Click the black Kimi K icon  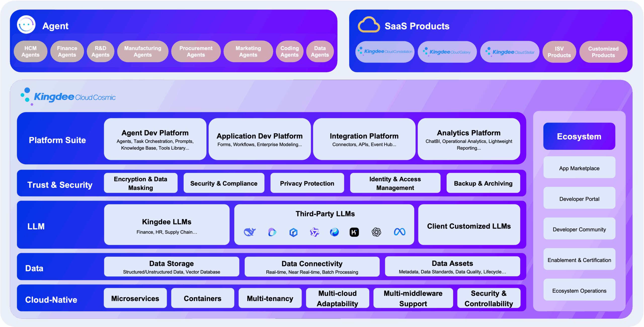[x=354, y=232]
